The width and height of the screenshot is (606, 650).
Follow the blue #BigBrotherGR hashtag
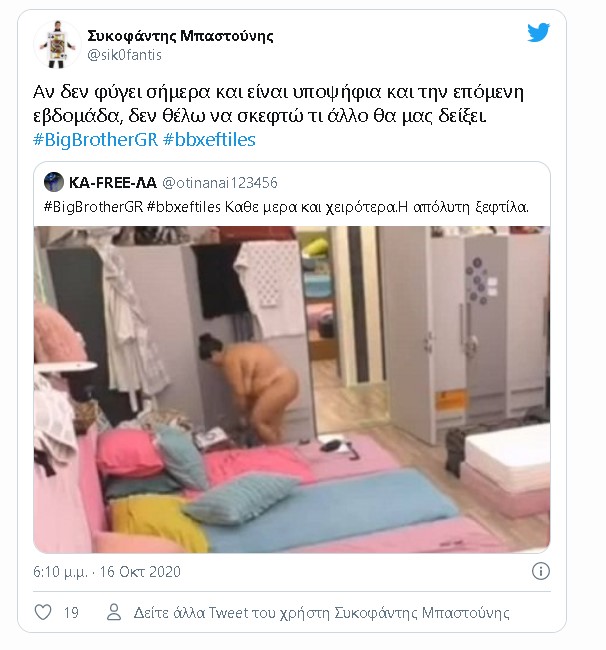click(x=95, y=139)
